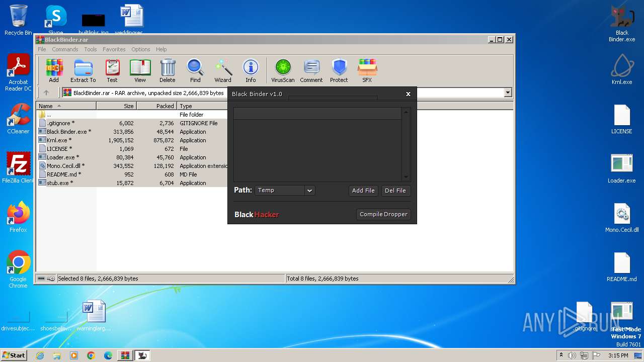Image resolution: width=644 pixels, height=362 pixels.
Task: Click scroll-up arrow in Black Binder list
Action: pos(406,112)
